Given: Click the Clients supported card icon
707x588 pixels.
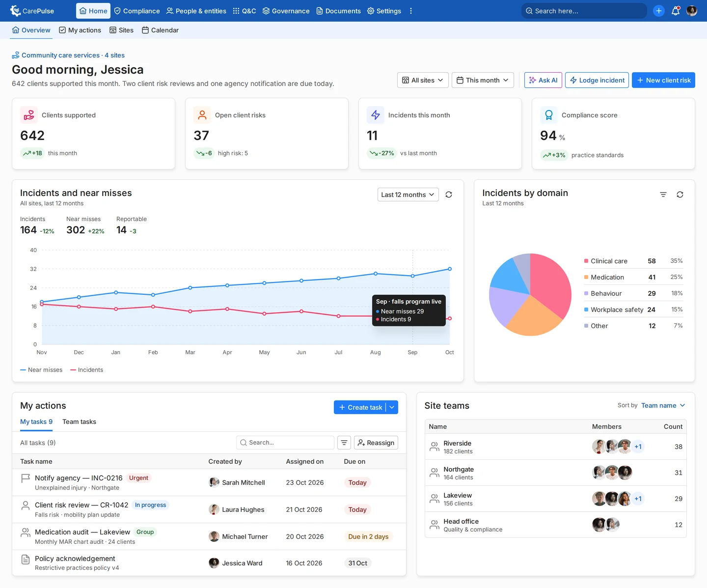Looking at the screenshot, I should click(x=29, y=115).
